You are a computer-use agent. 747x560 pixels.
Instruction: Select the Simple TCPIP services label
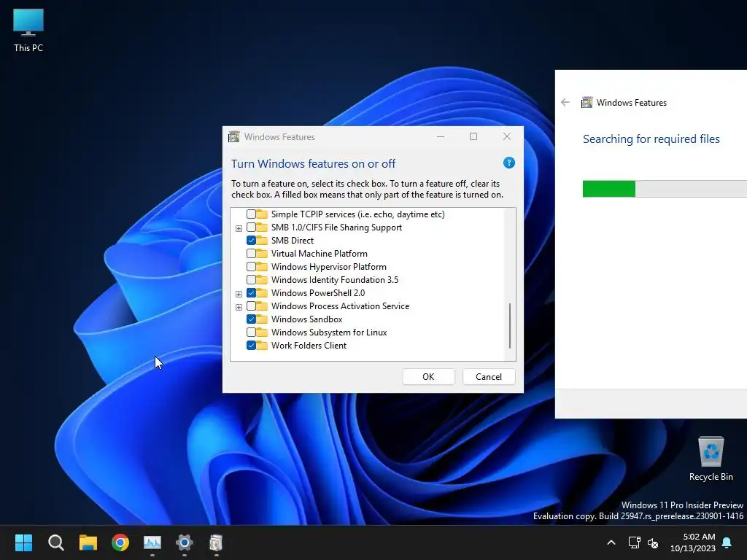357,214
